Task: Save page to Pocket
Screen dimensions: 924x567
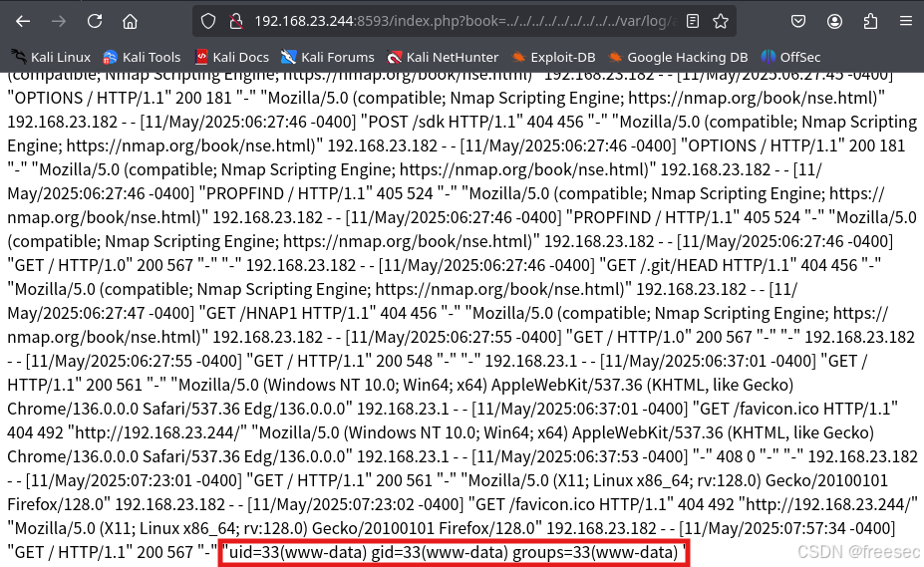Action: point(797,22)
